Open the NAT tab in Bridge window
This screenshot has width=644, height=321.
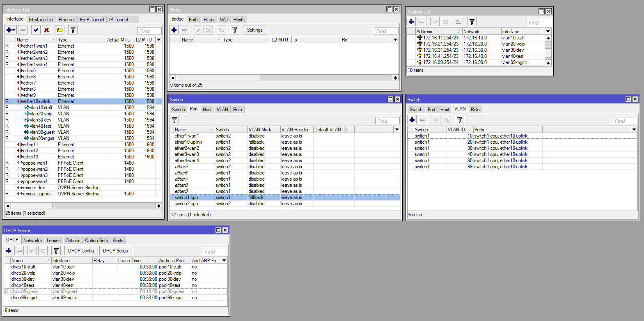pyautogui.click(x=224, y=20)
